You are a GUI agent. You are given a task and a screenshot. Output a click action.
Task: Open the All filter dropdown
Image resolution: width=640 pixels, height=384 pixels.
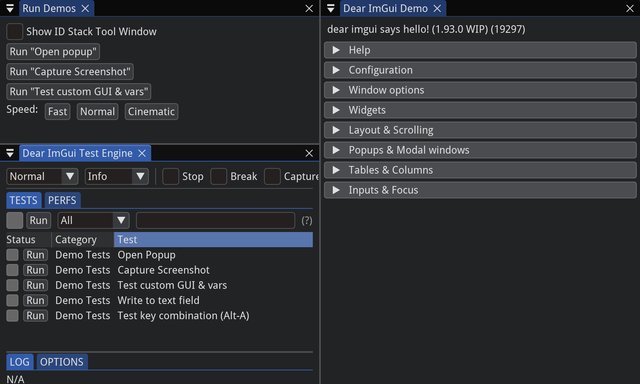point(93,220)
